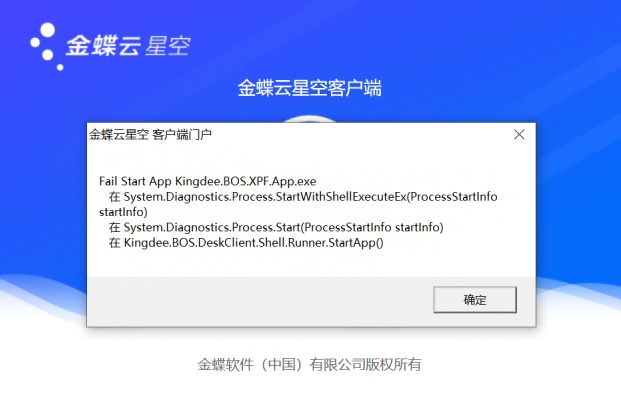
Task: Click the 确定 button in dialog
Action: (x=475, y=299)
